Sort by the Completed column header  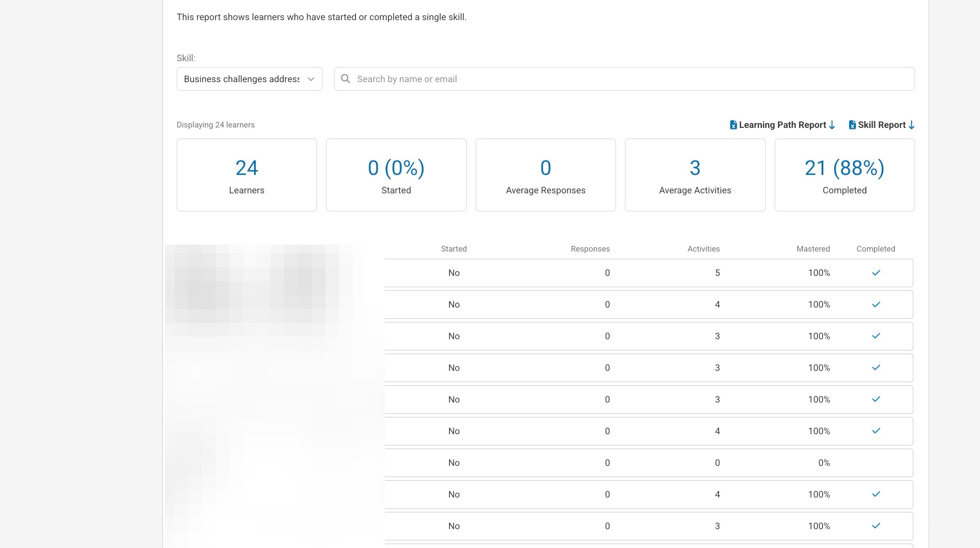(x=875, y=249)
